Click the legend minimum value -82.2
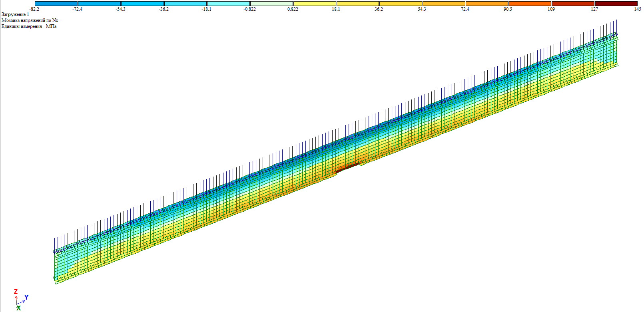 [x=34, y=9]
